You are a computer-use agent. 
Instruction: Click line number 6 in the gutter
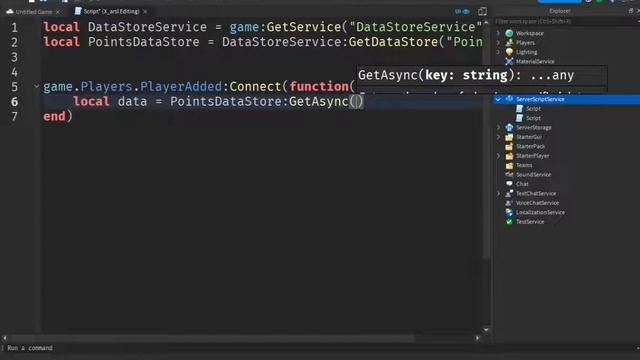15,101
